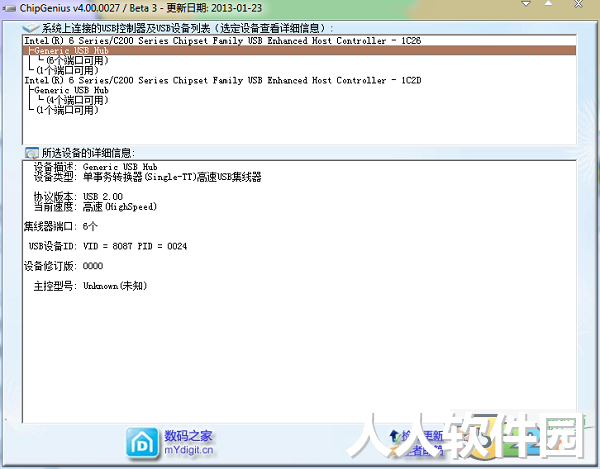Click the 系统上连接的USB控制器 list heading
Image resolution: width=600 pixels, height=469 pixels.
(x=187, y=28)
